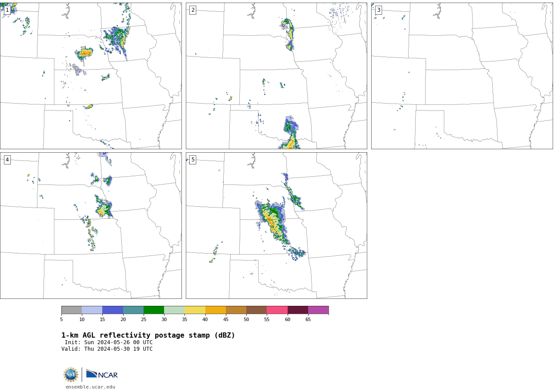Click the NCAR logo
The height and width of the screenshot is (392, 557).
tap(102, 374)
